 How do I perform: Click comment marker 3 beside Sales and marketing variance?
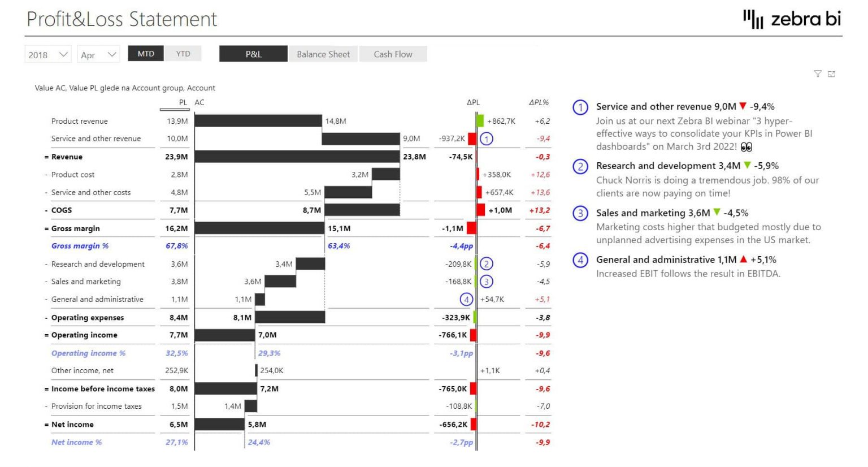point(487,281)
